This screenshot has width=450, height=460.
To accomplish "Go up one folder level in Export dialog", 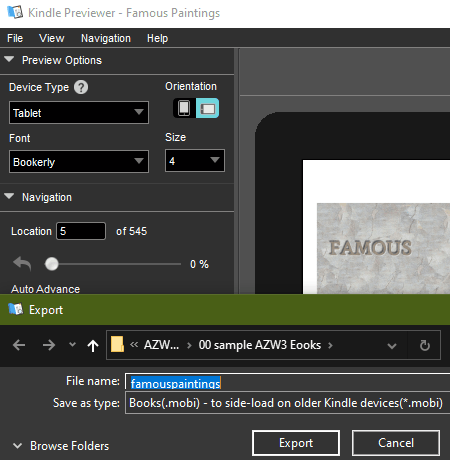I will click(93, 346).
